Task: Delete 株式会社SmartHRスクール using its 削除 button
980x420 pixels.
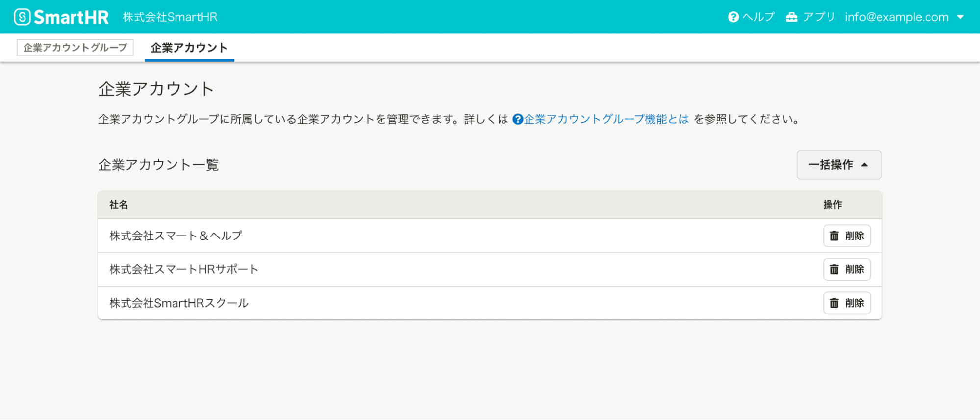Action: coord(847,303)
